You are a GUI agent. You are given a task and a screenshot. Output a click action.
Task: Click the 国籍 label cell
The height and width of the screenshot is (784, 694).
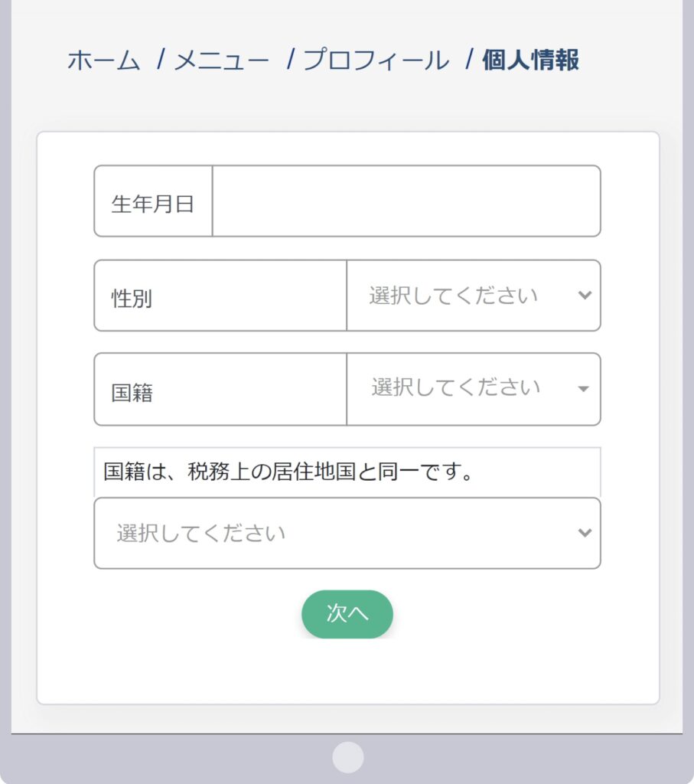click(x=220, y=389)
